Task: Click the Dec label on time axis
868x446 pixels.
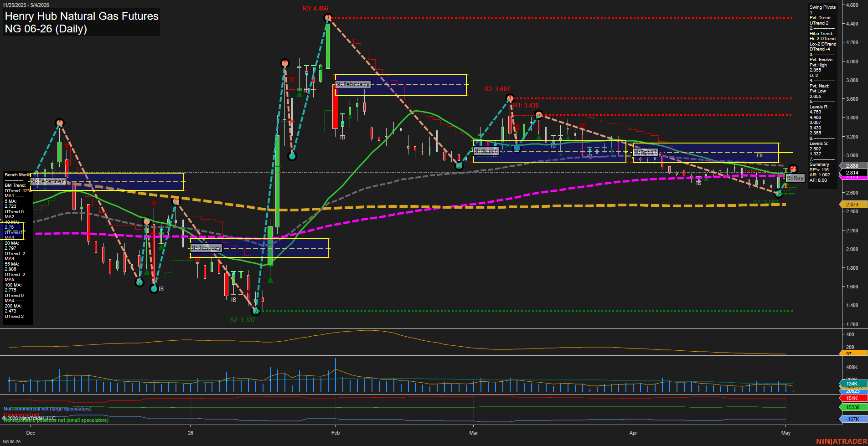Action: click(x=31, y=433)
